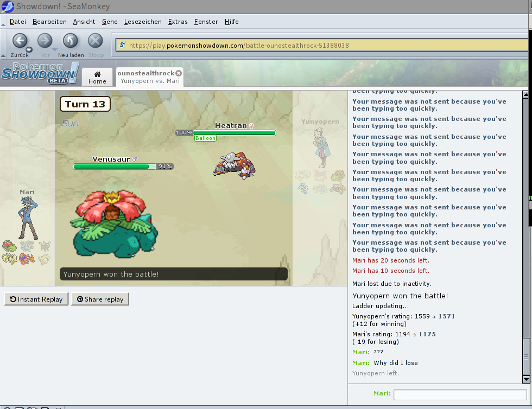Open the Lesezeichen menu
The width and height of the screenshot is (532, 409).
(143, 22)
